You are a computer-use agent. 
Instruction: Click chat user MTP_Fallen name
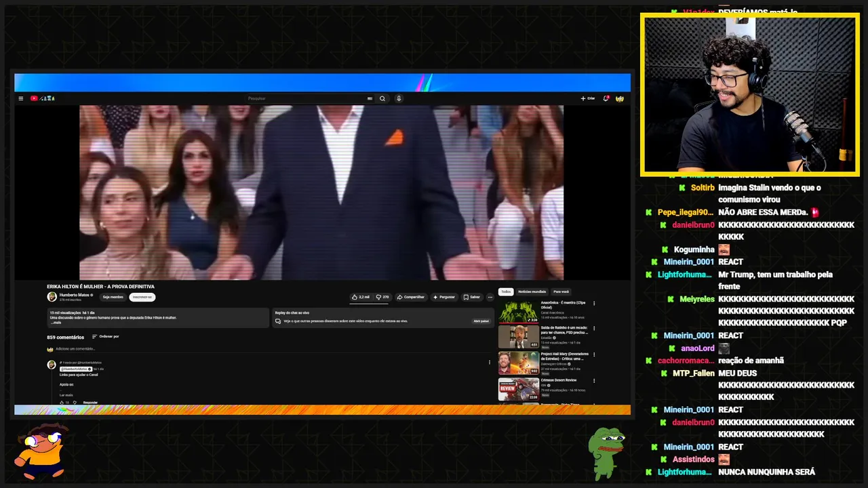tap(694, 373)
